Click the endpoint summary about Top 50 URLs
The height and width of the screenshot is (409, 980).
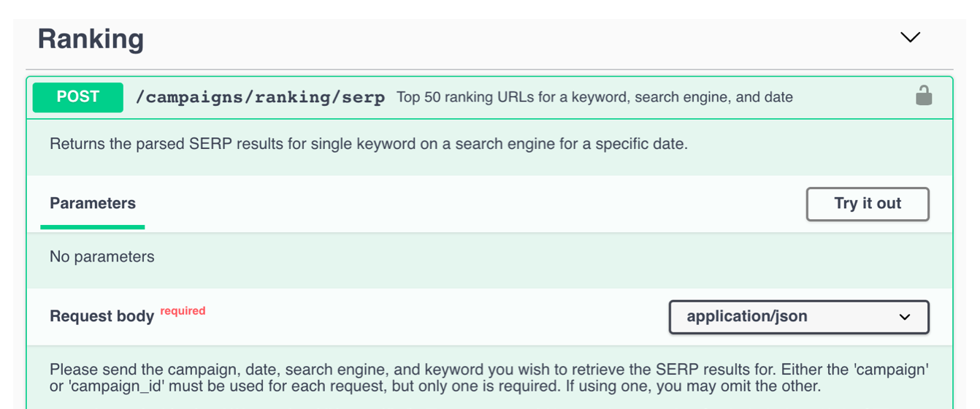point(594,97)
